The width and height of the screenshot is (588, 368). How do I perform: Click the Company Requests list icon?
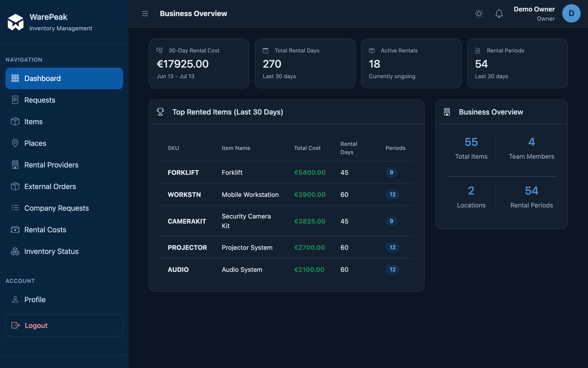coord(15,208)
